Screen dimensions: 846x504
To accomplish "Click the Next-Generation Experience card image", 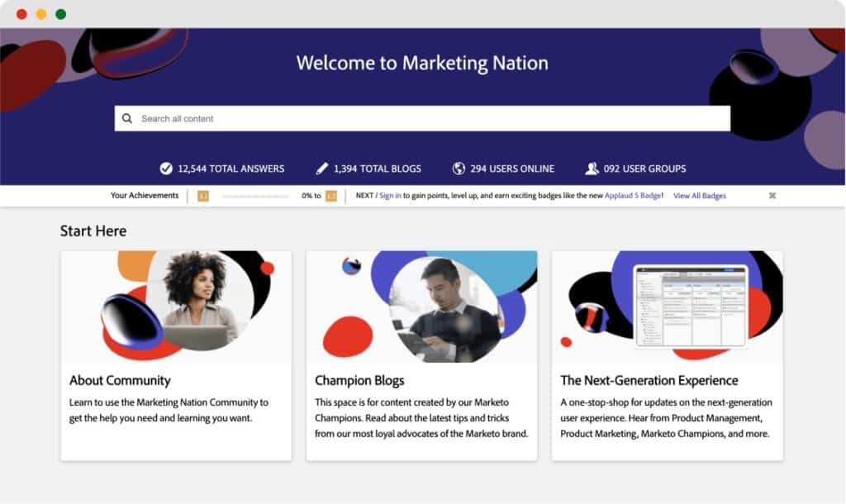I will [668, 307].
